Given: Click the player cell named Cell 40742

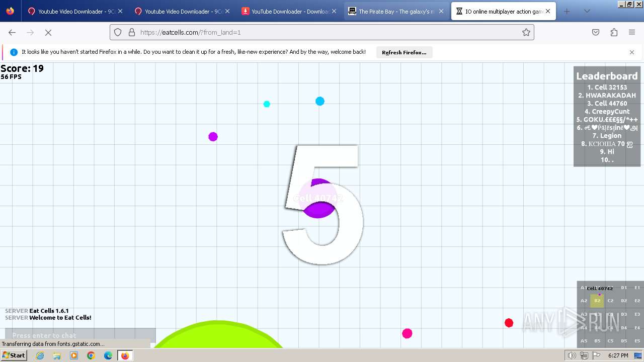Looking at the screenshot, I should [x=318, y=198].
